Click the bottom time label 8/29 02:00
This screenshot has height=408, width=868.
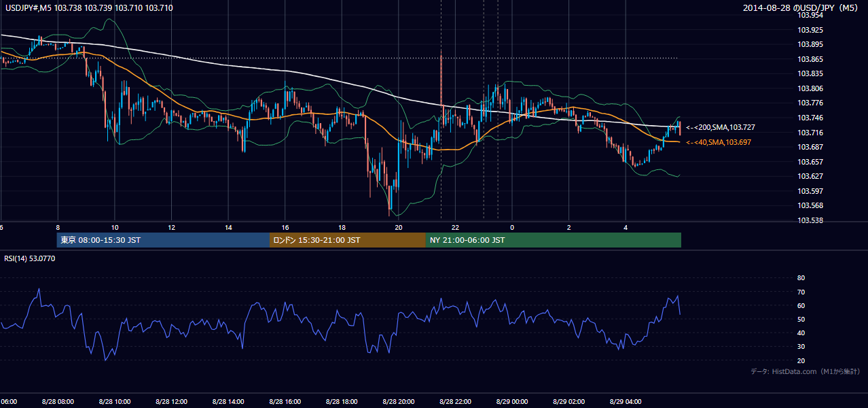click(568, 401)
